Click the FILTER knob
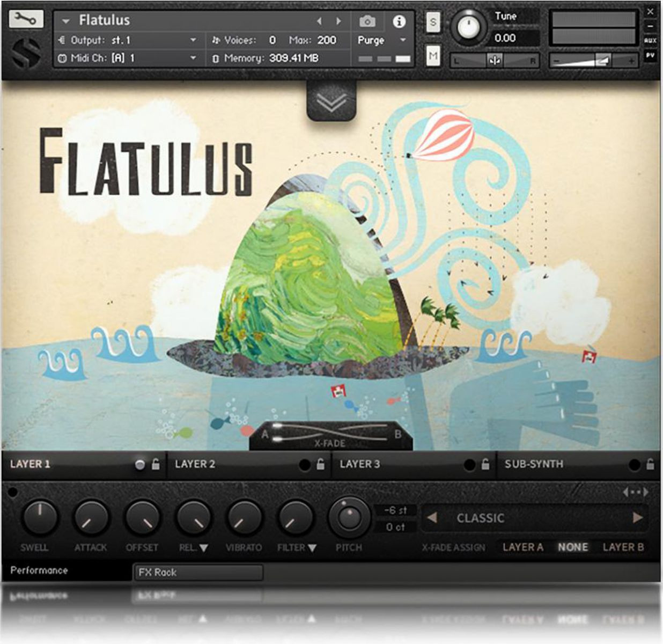The height and width of the screenshot is (644, 663). (x=296, y=518)
